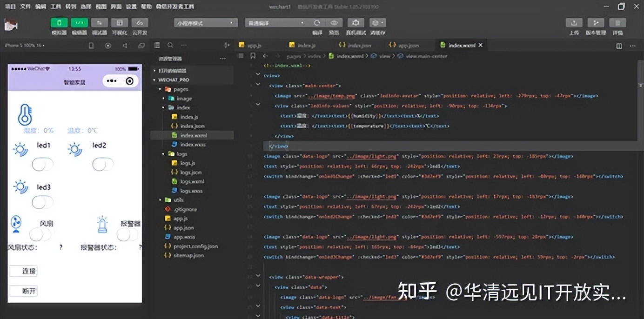
Task: Open the 模拟器 (Simulator) toolbar icon
Action: 59,22
